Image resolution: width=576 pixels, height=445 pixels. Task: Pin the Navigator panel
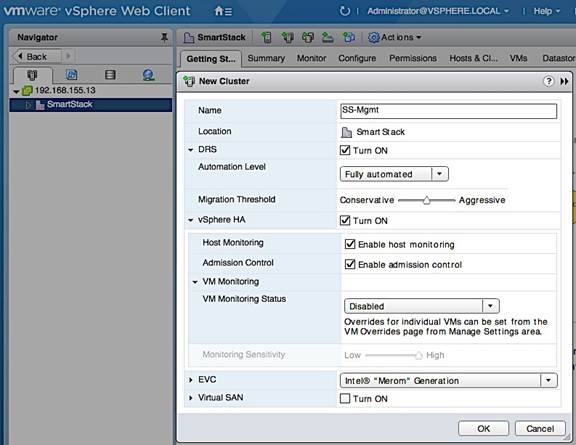[164, 37]
